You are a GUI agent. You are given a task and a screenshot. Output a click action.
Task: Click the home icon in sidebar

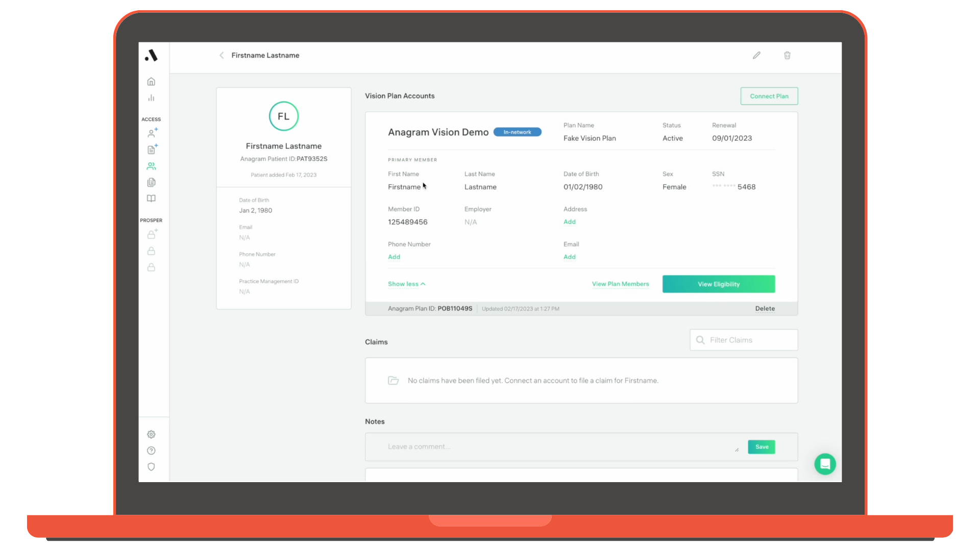click(x=151, y=82)
